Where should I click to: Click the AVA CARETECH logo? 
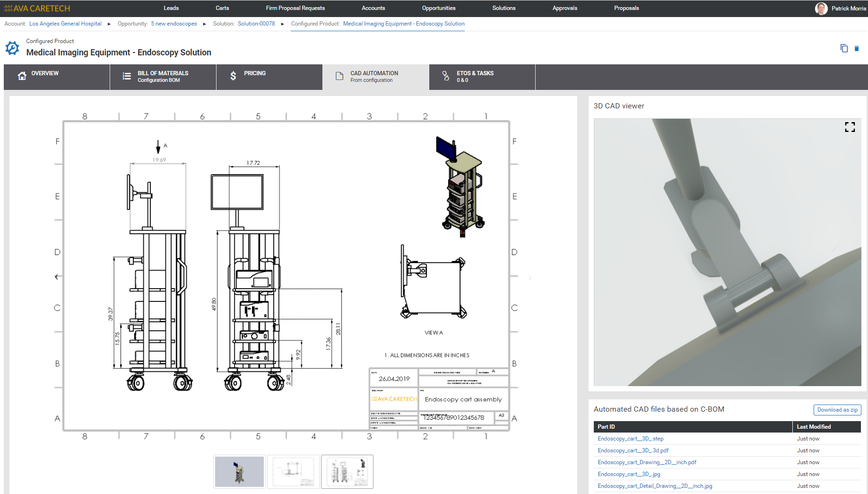[x=37, y=9]
